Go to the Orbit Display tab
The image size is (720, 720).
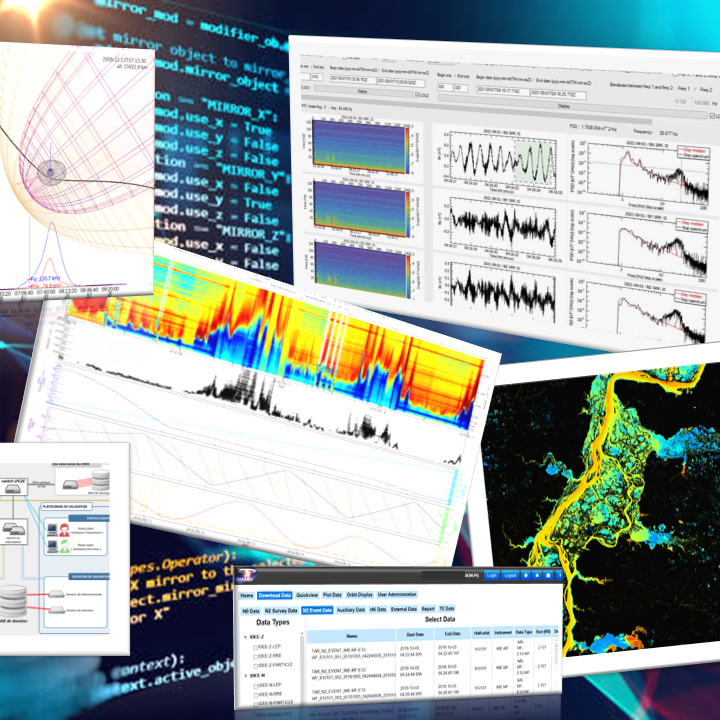(360, 595)
